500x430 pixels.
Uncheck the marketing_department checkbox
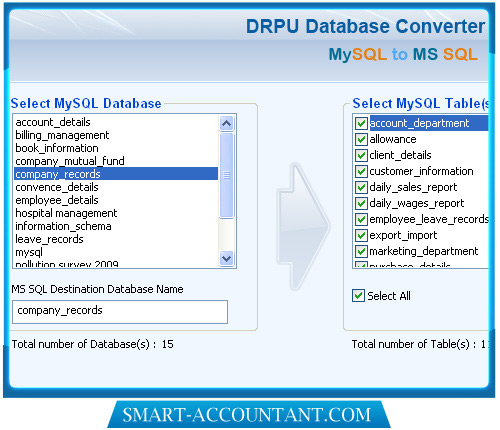[x=361, y=251]
